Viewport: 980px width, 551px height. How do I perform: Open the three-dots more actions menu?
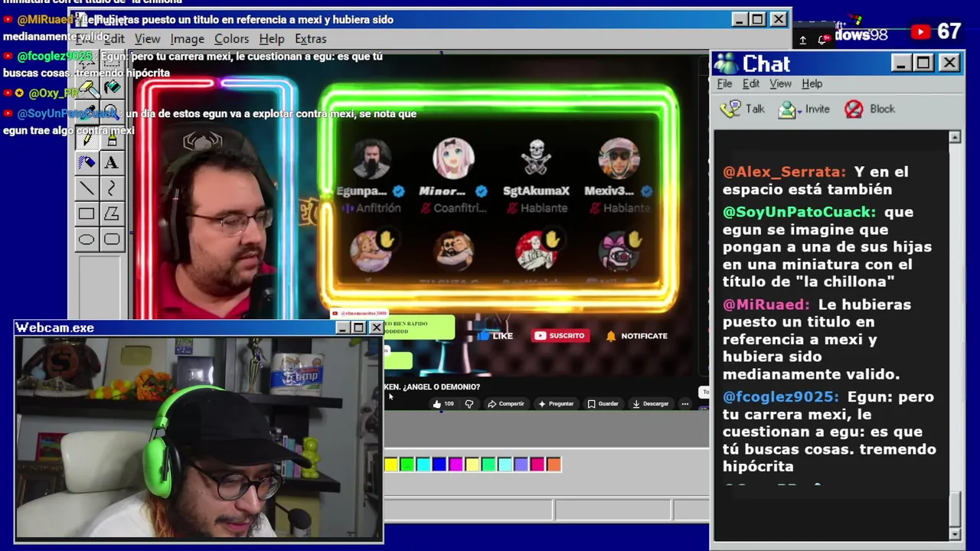[x=685, y=404]
